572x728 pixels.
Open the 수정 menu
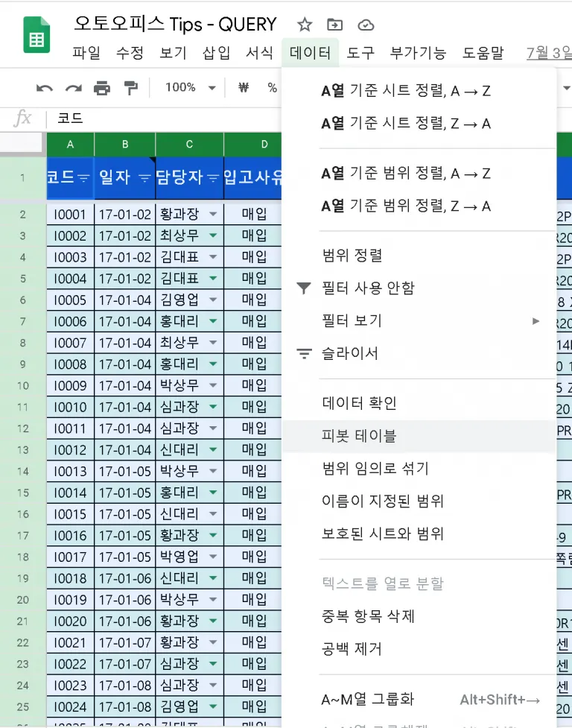click(x=130, y=52)
